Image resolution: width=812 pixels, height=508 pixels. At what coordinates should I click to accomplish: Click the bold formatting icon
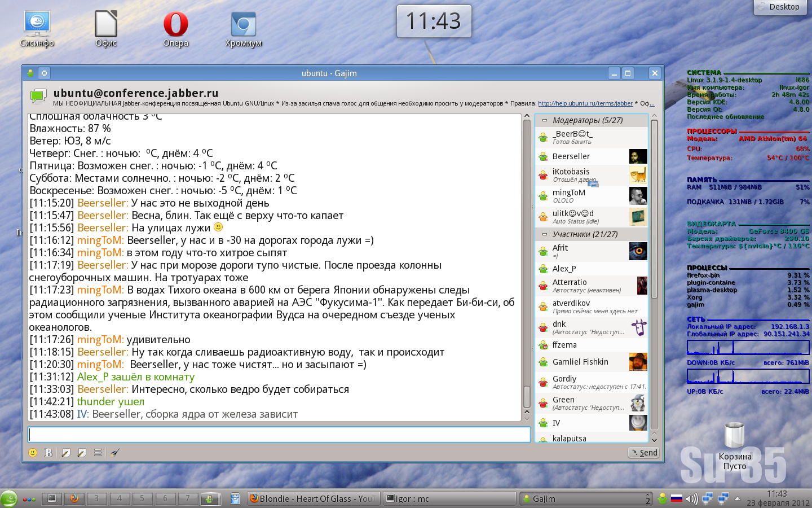click(x=48, y=453)
